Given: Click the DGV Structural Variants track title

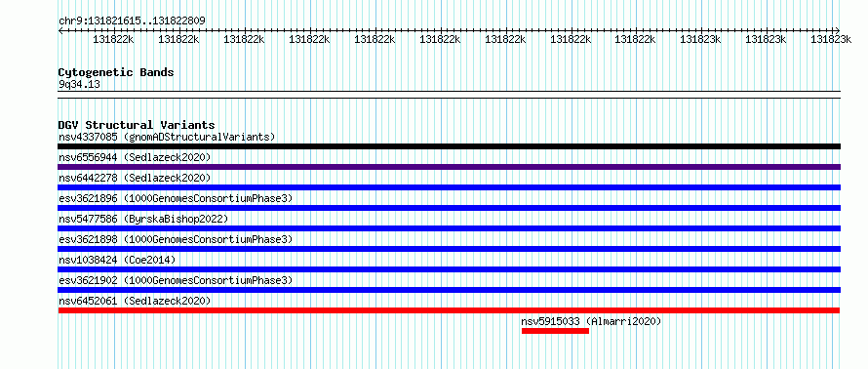Looking at the screenshot, I should 137,125.
